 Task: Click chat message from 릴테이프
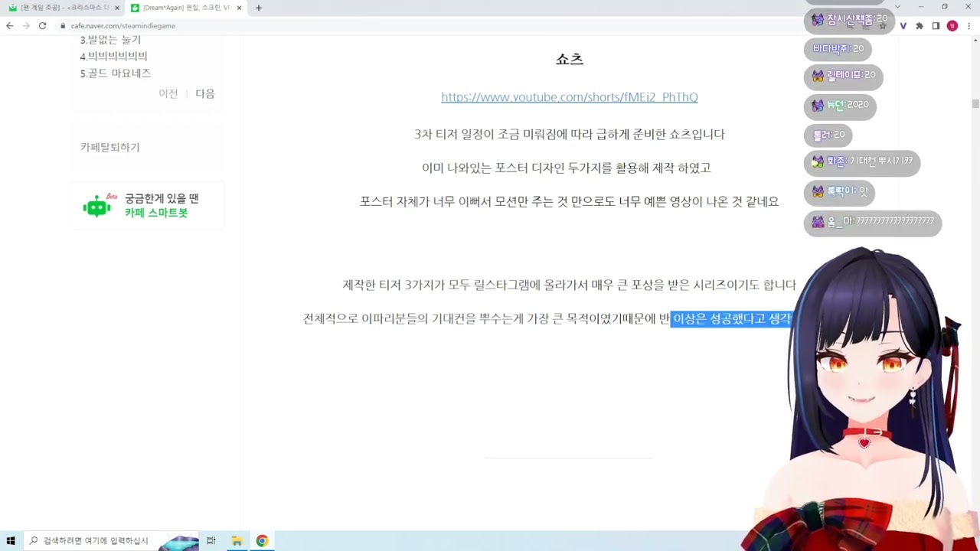pyautogui.click(x=844, y=75)
